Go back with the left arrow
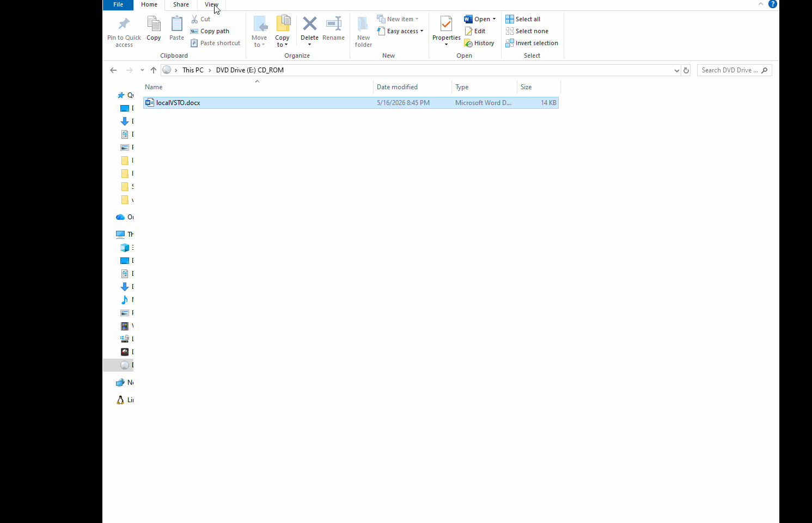This screenshot has height=523, width=812. coord(113,70)
